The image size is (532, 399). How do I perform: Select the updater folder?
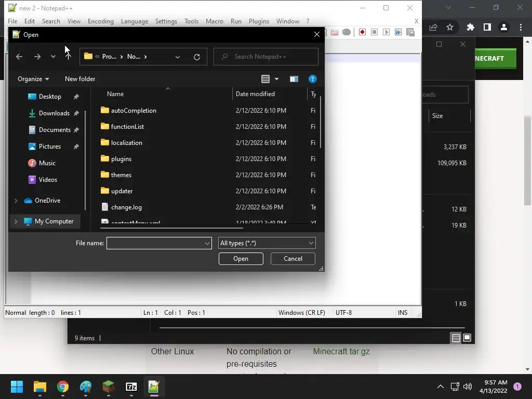point(122,191)
